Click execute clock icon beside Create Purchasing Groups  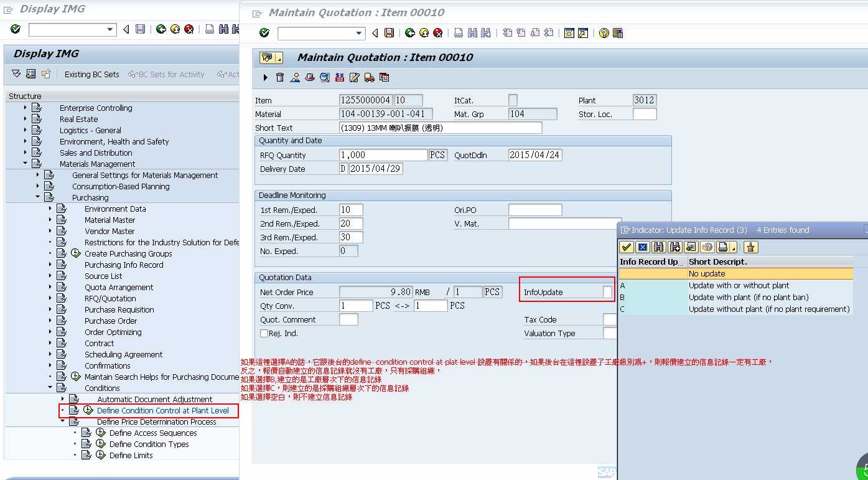click(76, 253)
